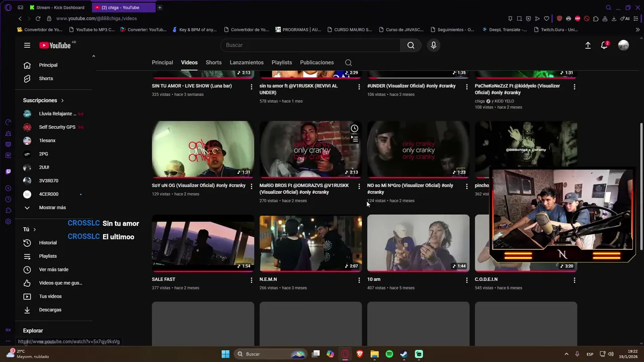644x362 pixels.
Task: Select the Videos channel tab
Action: click(189, 62)
